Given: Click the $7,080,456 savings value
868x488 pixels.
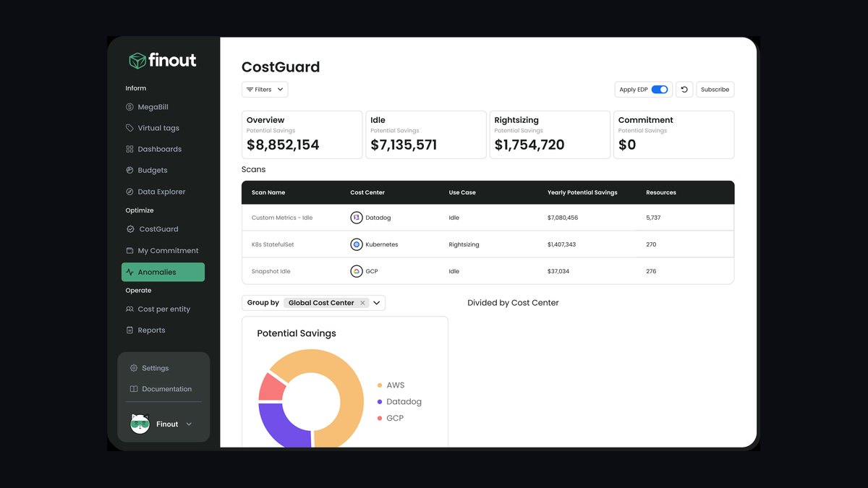Looking at the screenshot, I should pyautogui.click(x=563, y=218).
